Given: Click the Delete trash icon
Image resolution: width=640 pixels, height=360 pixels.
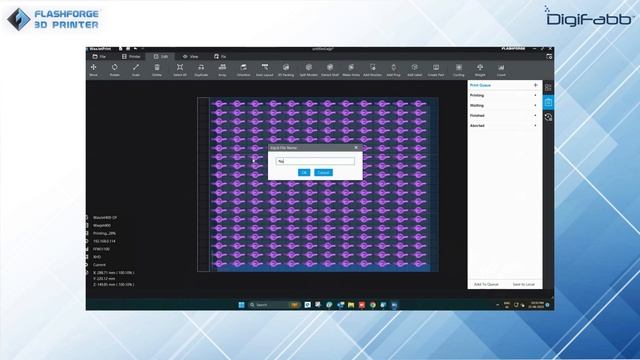Looking at the screenshot, I should 157,70.
